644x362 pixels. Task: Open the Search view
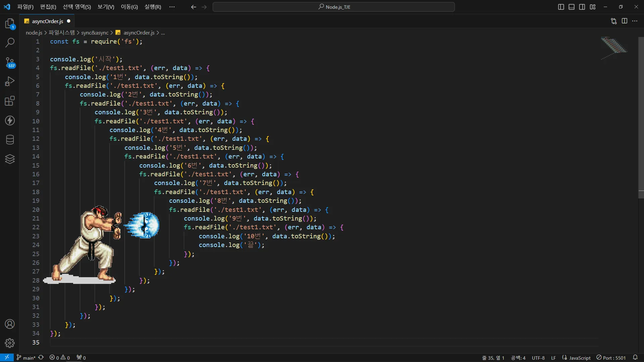point(10,43)
